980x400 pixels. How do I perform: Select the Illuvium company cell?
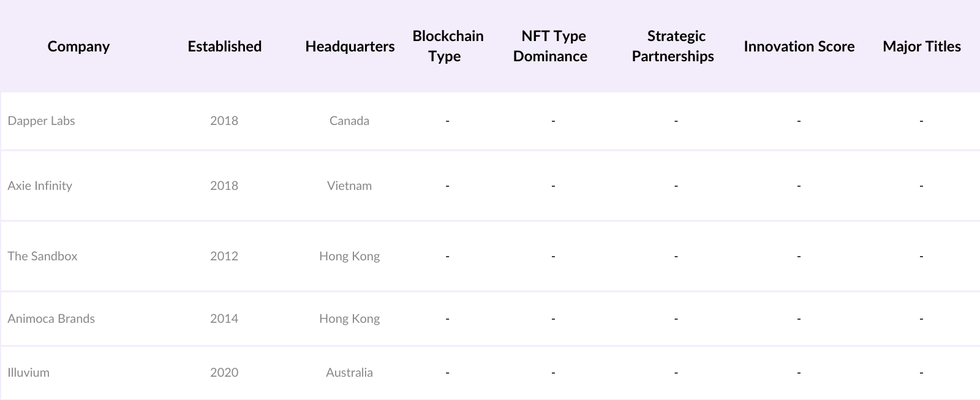28,372
